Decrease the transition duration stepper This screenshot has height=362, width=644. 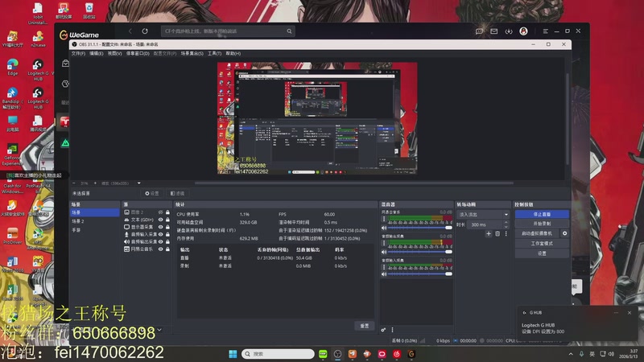[506, 227]
